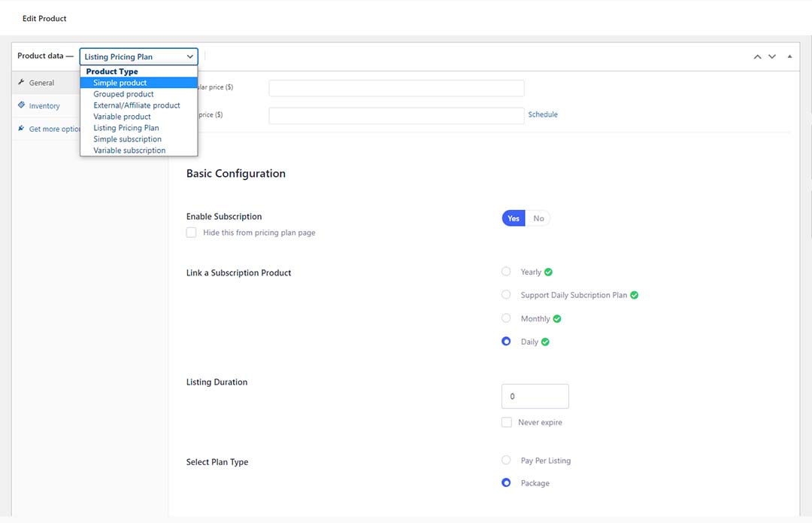Choose Pay Per Listing plan type
The image size is (812, 523).
point(506,461)
